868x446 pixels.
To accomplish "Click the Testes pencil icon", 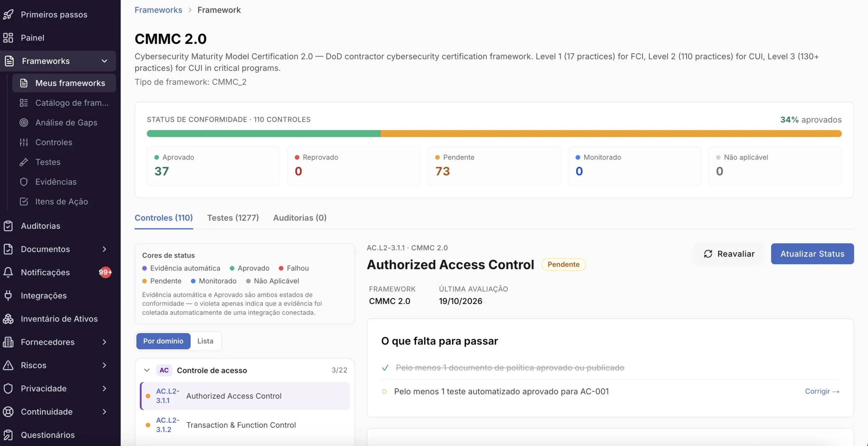I will tap(24, 162).
